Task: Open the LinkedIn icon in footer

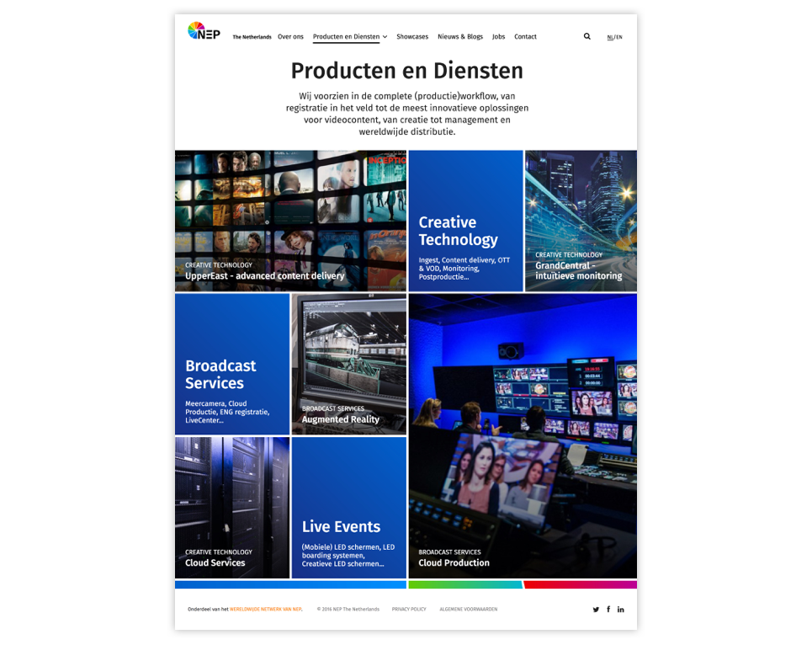Action: 620,610
